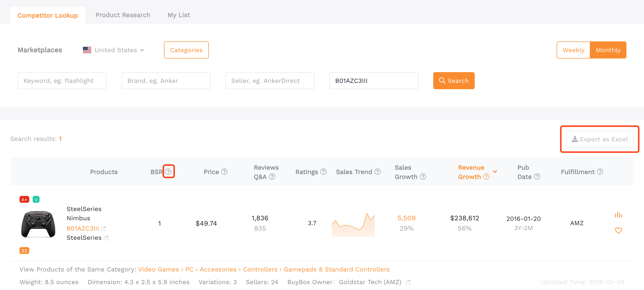This screenshot has height=290, width=644.
Task: Open the Accessories category link
Action: 218,269
